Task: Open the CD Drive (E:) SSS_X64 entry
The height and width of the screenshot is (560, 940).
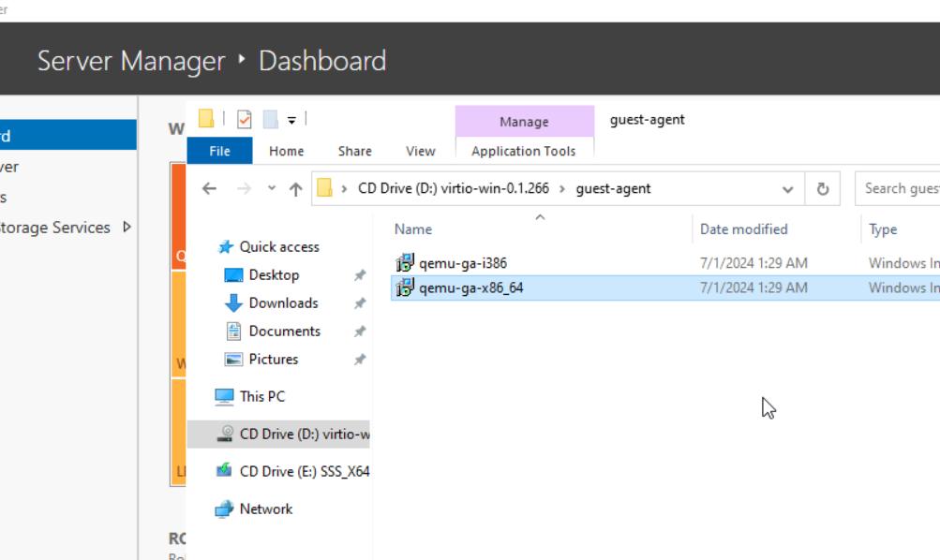Action: (x=304, y=471)
